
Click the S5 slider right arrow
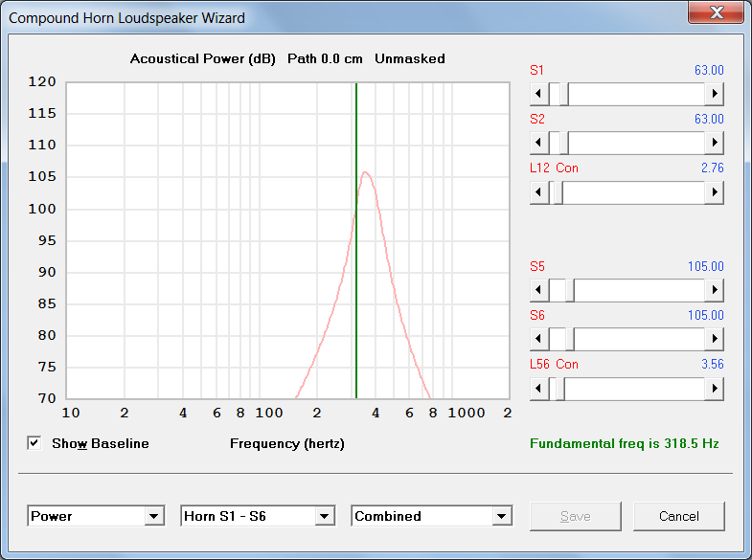[714, 290]
